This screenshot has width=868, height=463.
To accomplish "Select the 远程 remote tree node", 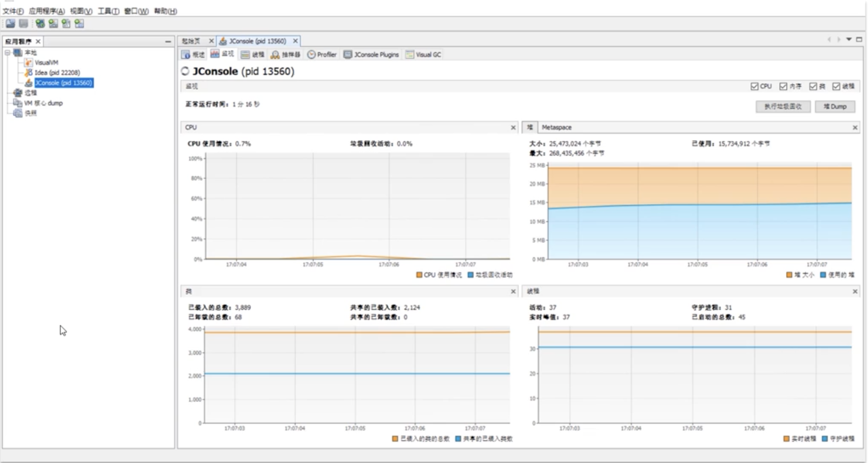I will click(31, 93).
